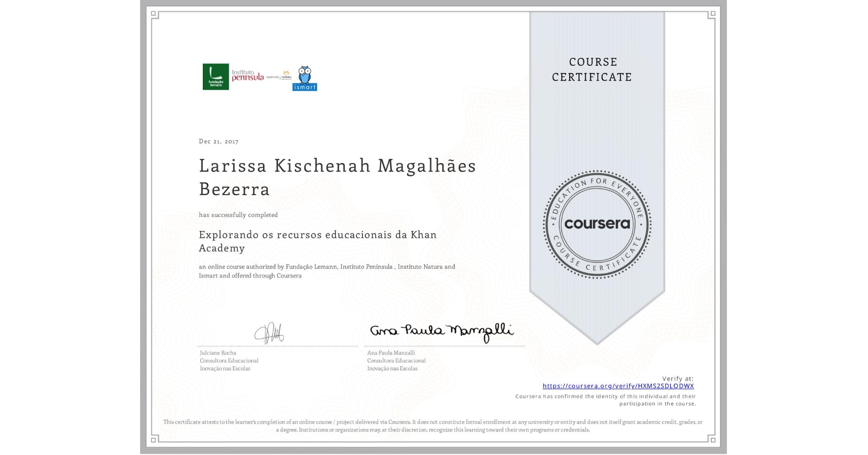The height and width of the screenshot is (455, 868).
Task: Click 'Inovação nas Escolas' under Ana Paula Manzalli
Action: click(392, 368)
